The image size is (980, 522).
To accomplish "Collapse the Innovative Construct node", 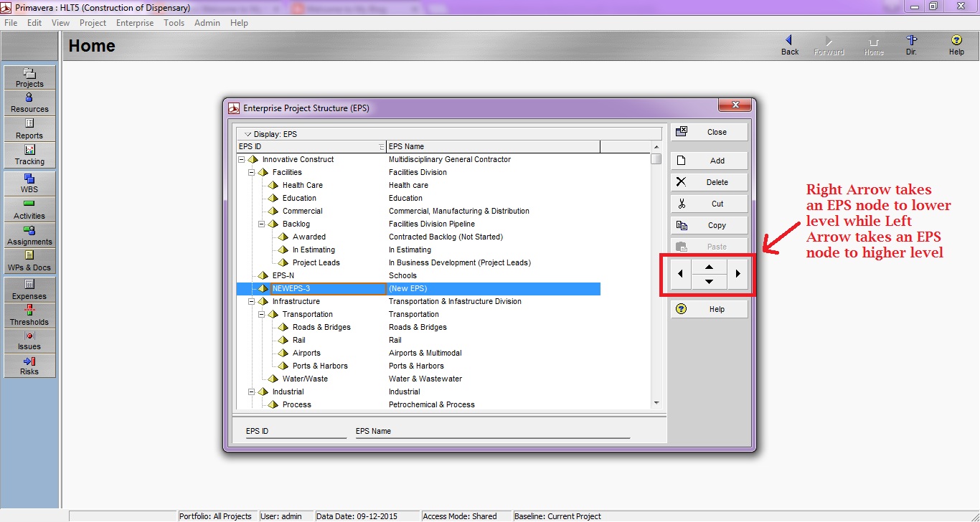I will point(241,159).
